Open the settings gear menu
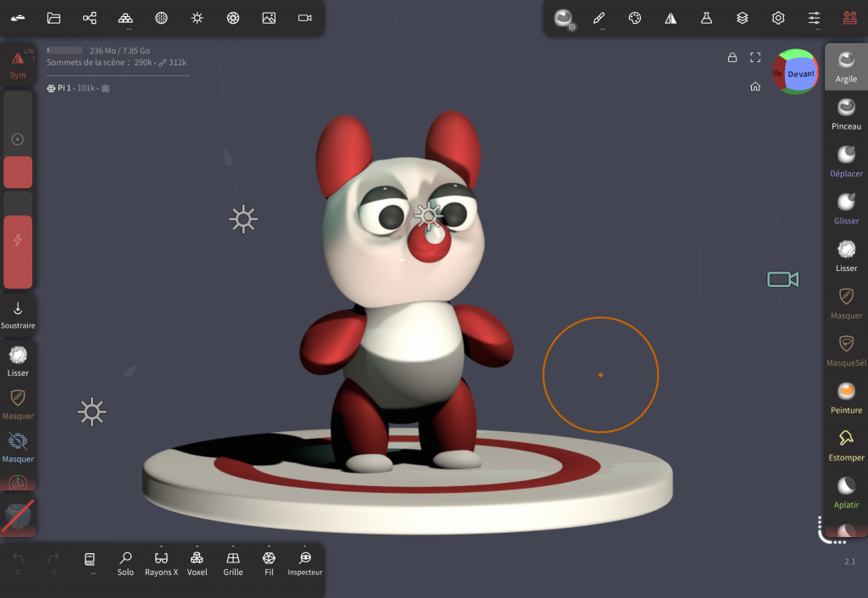The width and height of the screenshot is (868, 598). click(x=778, y=18)
